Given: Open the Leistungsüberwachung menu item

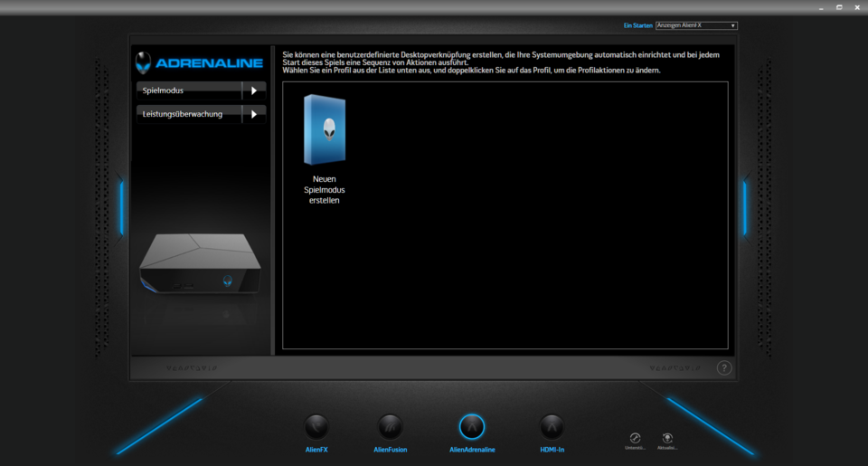Looking at the screenshot, I should (189, 114).
